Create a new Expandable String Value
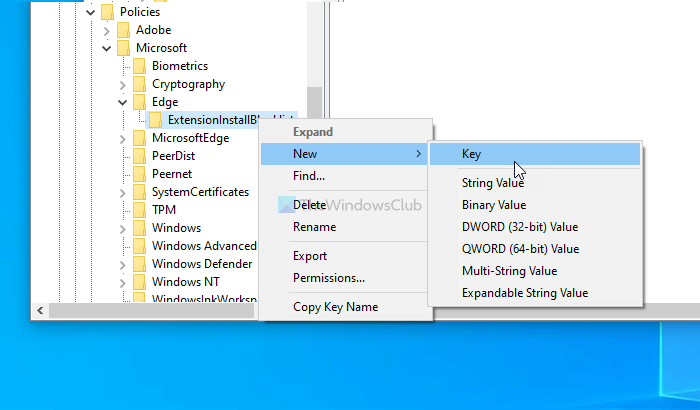 535,293
